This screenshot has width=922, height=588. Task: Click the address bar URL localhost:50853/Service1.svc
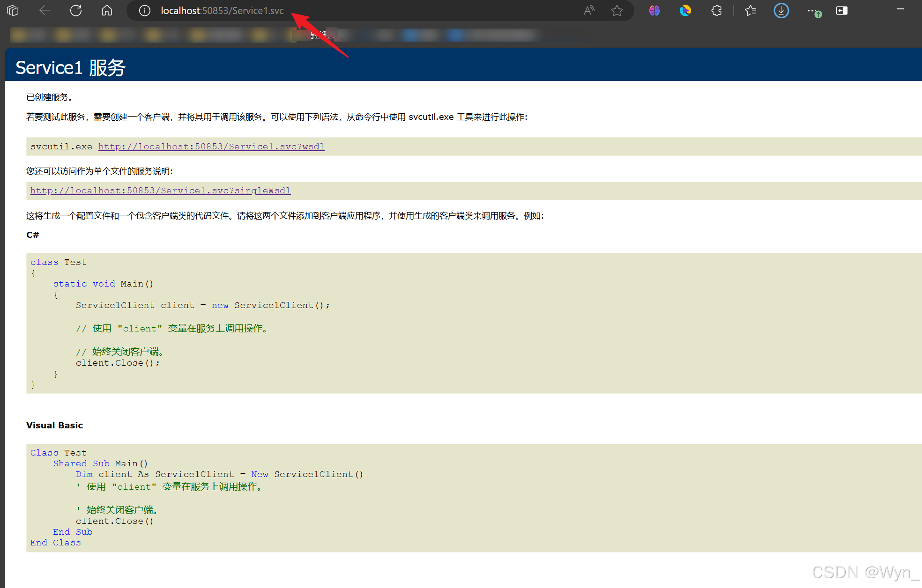click(222, 10)
